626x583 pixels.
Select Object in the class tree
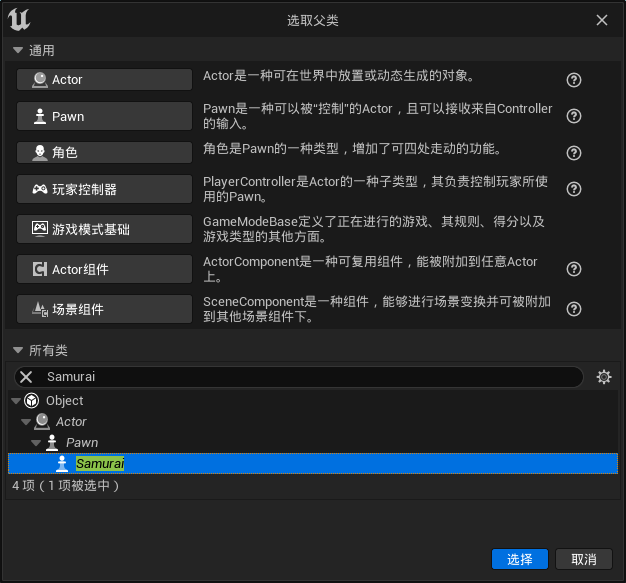(64, 401)
